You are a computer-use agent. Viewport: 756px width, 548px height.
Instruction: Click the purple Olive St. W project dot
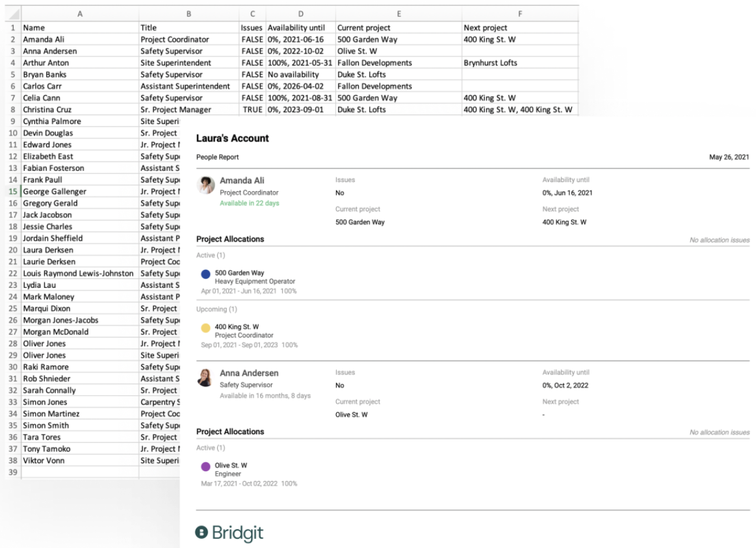[x=205, y=467]
